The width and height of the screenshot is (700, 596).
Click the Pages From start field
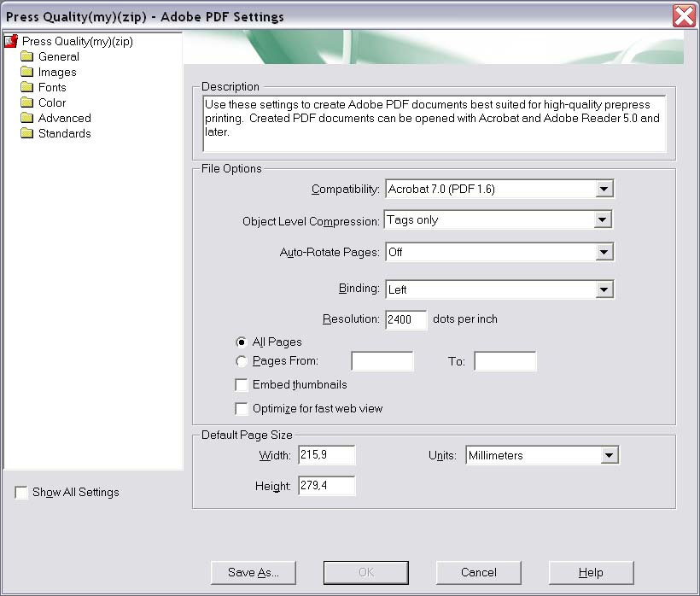(x=382, y=361)
